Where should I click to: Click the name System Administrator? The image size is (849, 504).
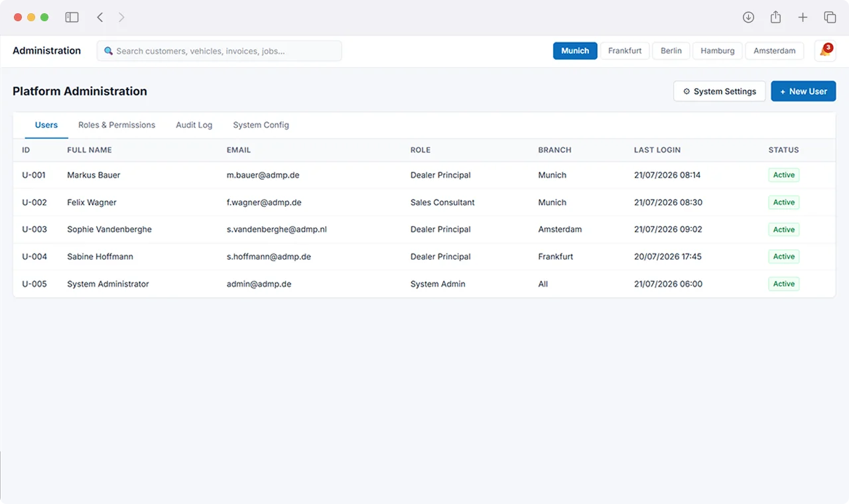108,284
